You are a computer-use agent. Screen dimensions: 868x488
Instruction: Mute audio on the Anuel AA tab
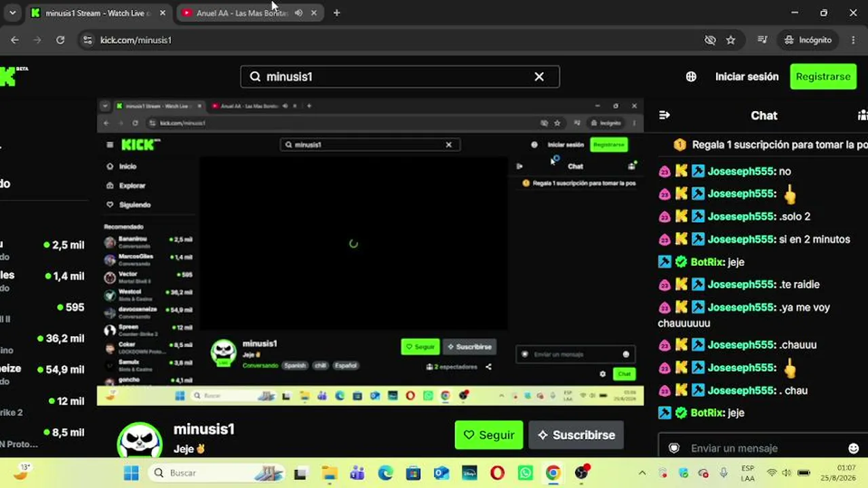298,13
